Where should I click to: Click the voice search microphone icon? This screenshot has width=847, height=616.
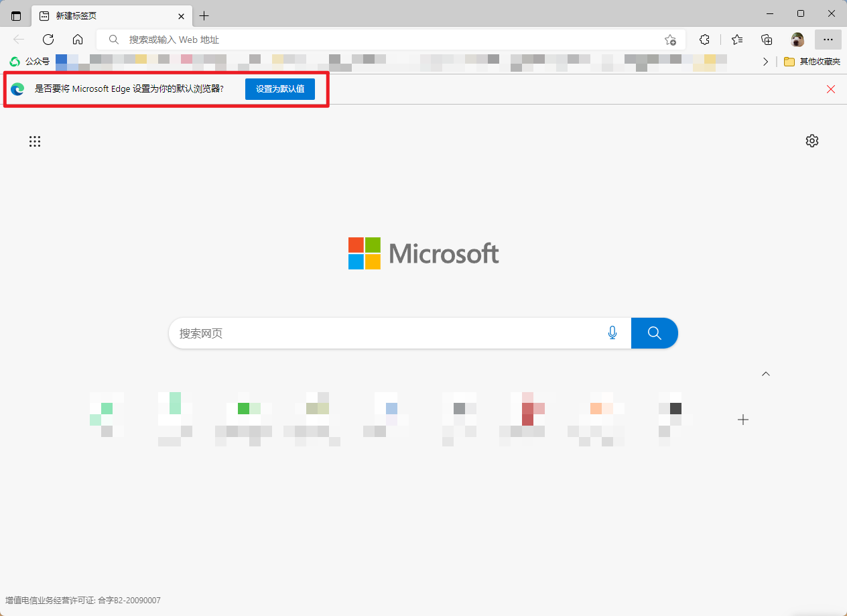(612, 333)
